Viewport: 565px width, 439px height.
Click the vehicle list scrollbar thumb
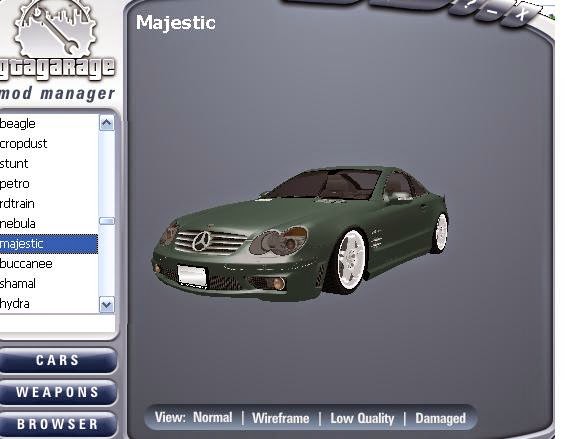point(107,221)
